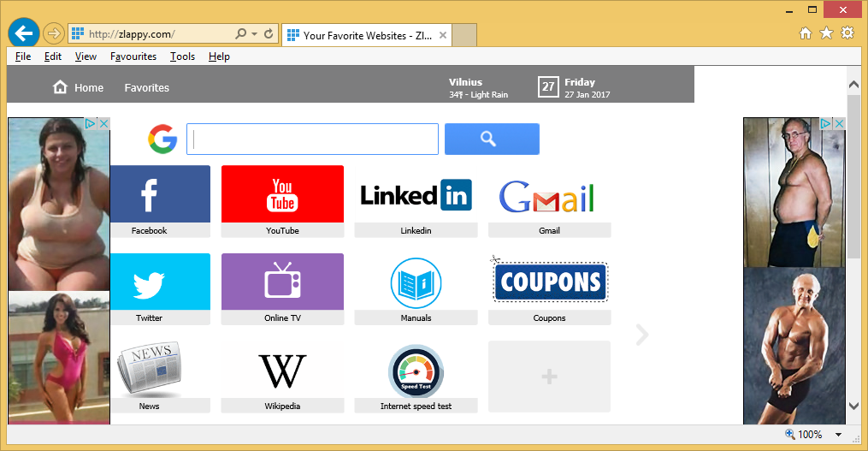Click the Home link in page header

coord(78,87)
